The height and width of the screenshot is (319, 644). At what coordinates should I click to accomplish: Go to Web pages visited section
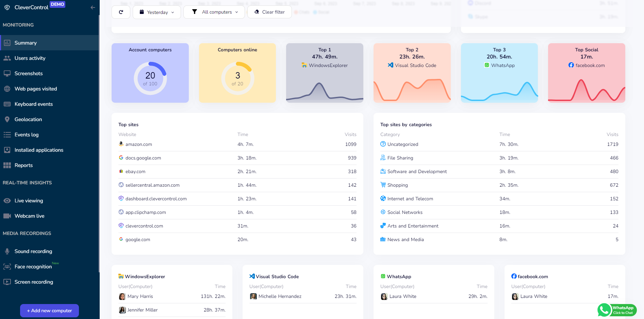36,89
